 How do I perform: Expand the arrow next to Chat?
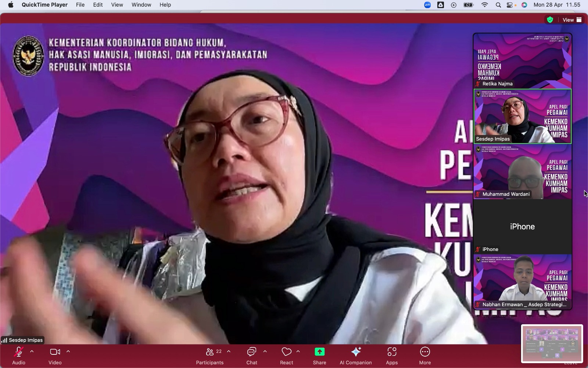coord(265,351)
